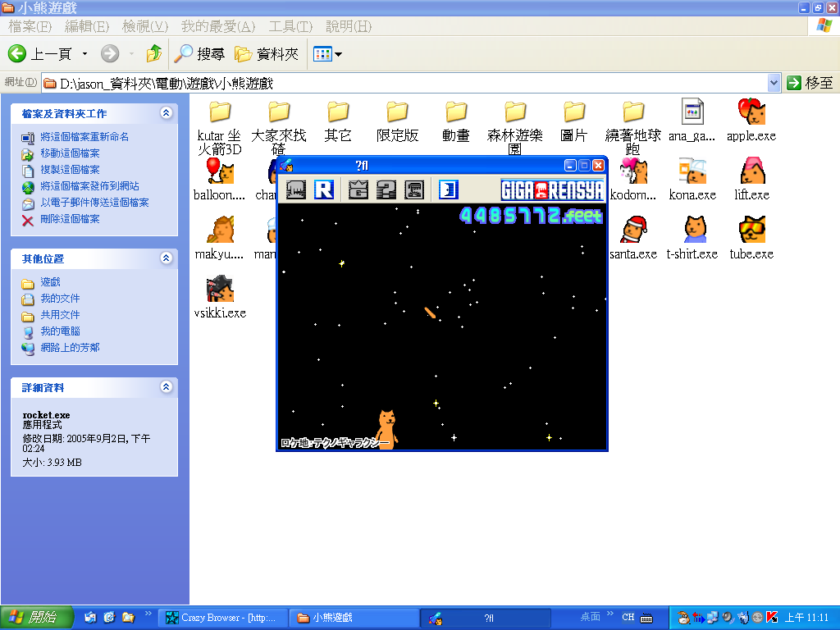Open the 檢視(V) menu
This screenshot has height=630, width=840.
click(x=144, y=26)
